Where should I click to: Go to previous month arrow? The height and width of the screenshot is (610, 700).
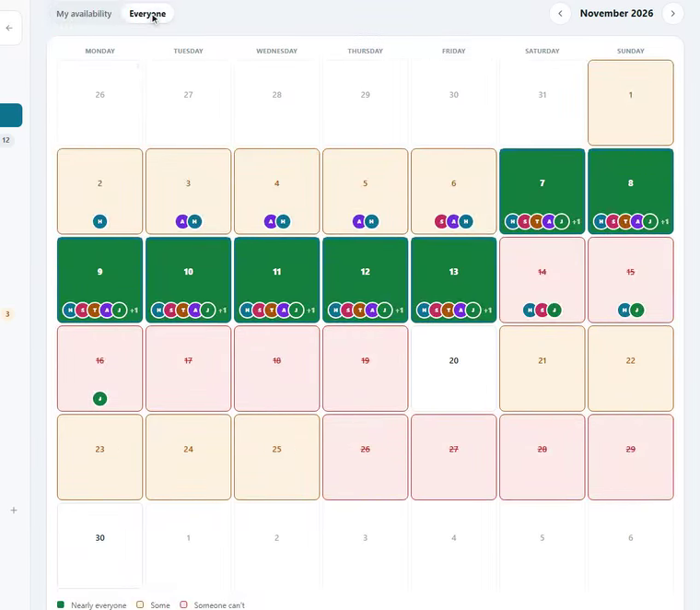click(x=560, y=14)
